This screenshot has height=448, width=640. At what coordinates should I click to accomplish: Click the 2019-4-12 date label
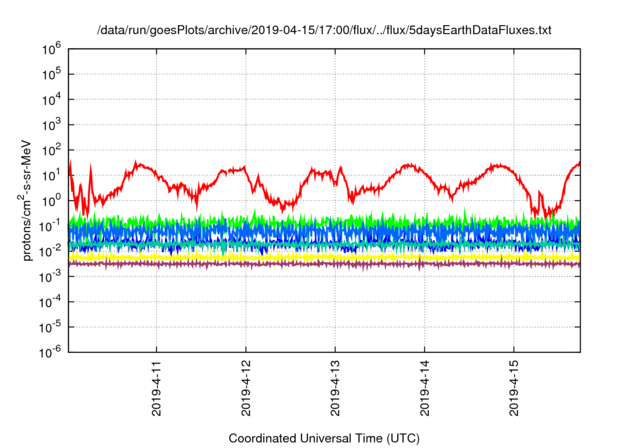(x=246, y=388)
